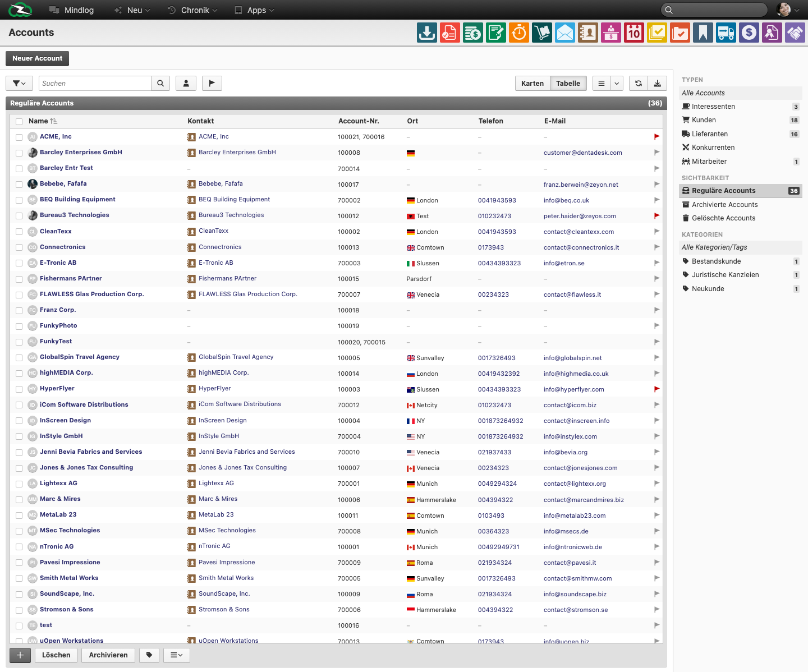The height and width of the screenshot is (672, 808).
Task: Switch to Karten view
Action: [532, 83]
